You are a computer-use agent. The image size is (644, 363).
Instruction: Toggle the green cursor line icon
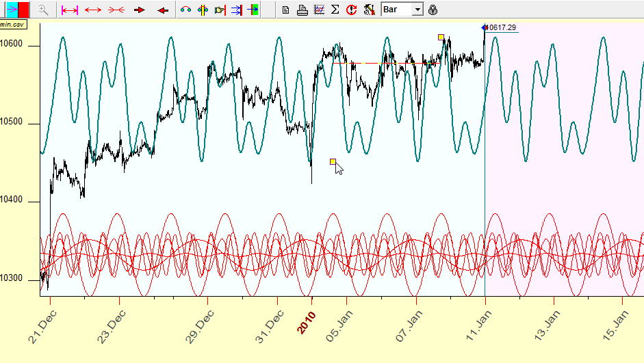pos(253,10)
